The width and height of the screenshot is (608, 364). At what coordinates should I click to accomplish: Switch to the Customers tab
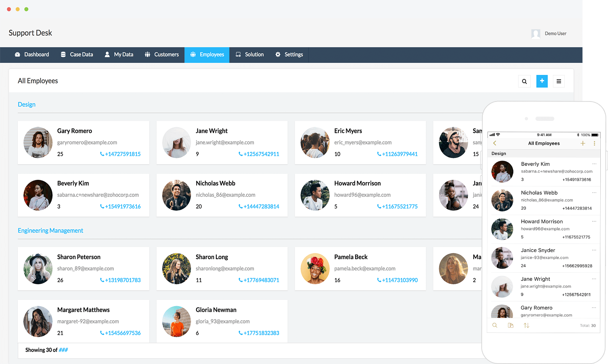pyautogui.click(x=162, y=55)
